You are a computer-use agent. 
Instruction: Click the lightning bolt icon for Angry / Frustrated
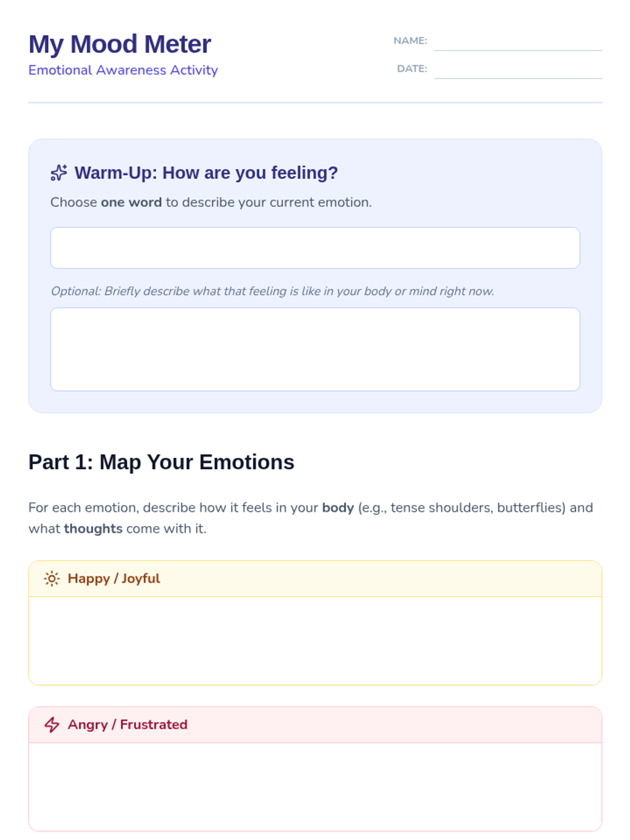pos(51,724)
